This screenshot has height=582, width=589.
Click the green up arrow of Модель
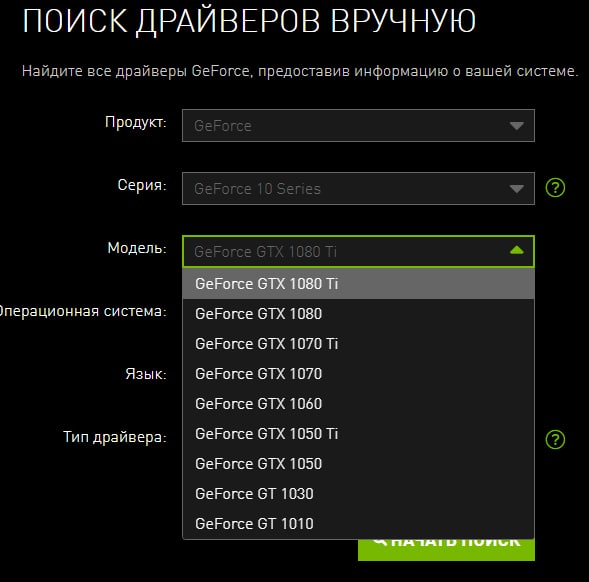tap(517, 250)
